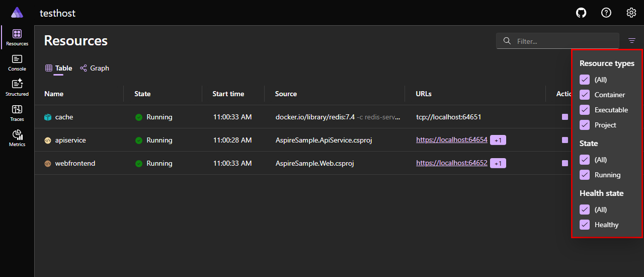The height and width of the screenshot is (277, 644).
Task: Click the cache Running status icon
Action: tap(139, 117)
